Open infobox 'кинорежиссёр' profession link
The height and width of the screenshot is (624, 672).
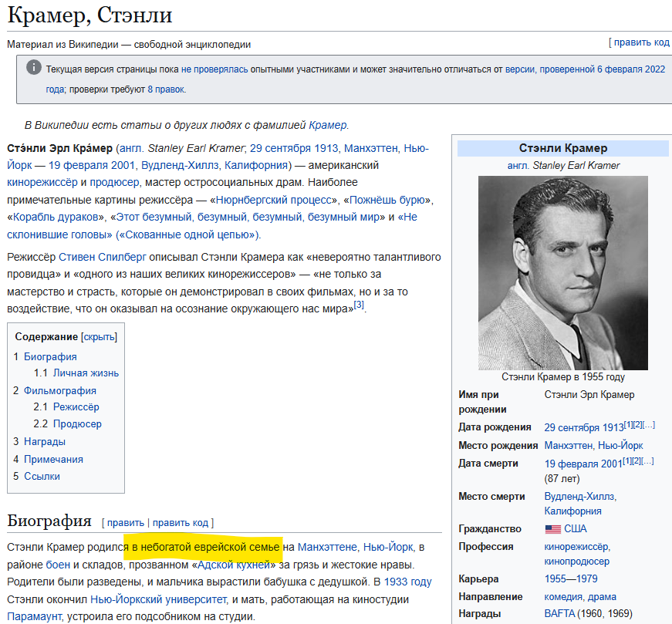576,547
